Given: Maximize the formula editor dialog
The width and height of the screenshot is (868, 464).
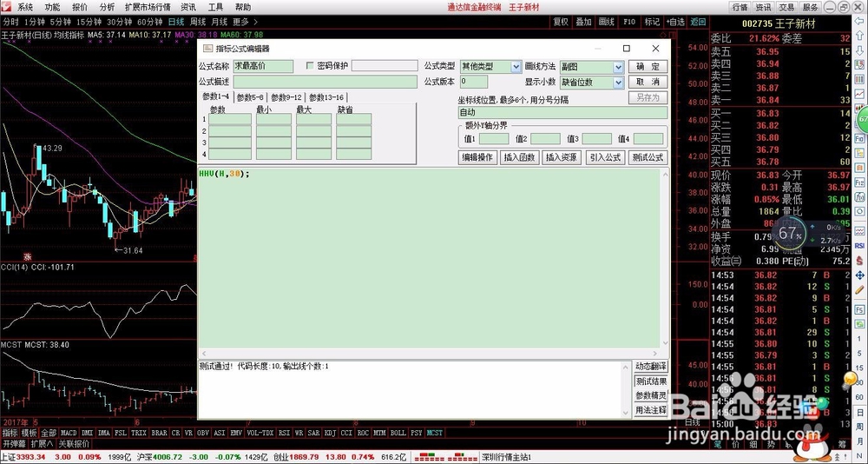Looking at the screenshot, I should click(x=626, y=49).
